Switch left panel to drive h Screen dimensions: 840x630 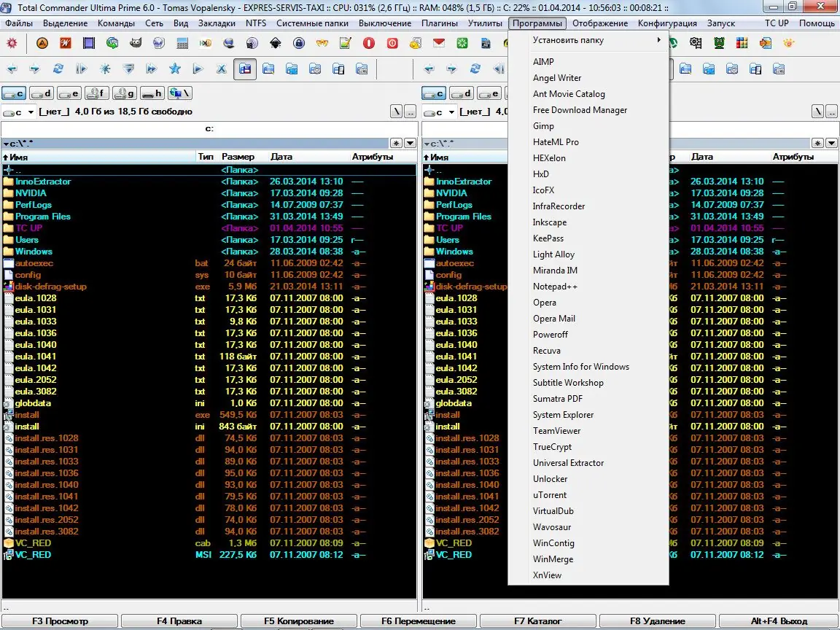coord(152,93)
